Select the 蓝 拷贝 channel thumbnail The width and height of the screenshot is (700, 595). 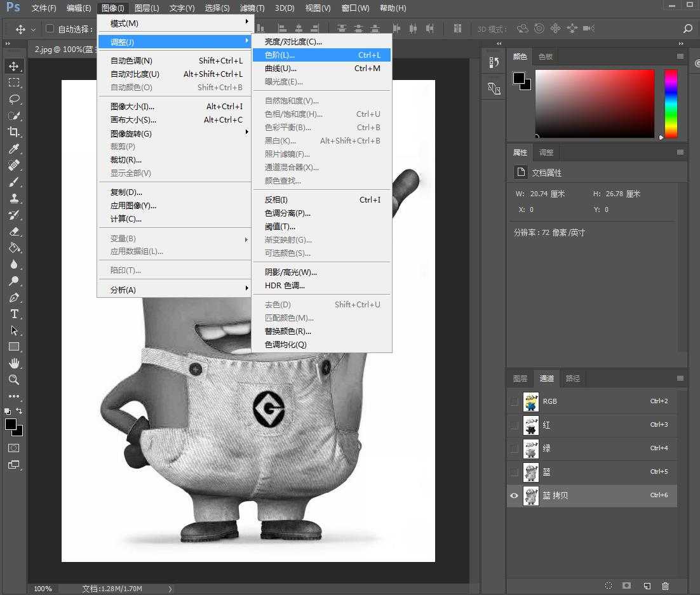pyautogui.click(x=531, y=496)
